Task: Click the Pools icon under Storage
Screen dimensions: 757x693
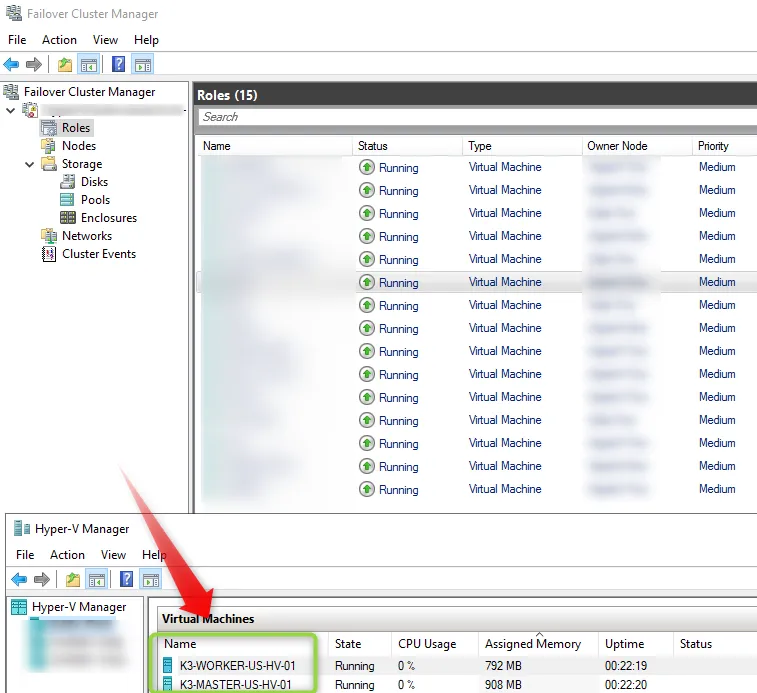Action: click(x=67, y=199)
